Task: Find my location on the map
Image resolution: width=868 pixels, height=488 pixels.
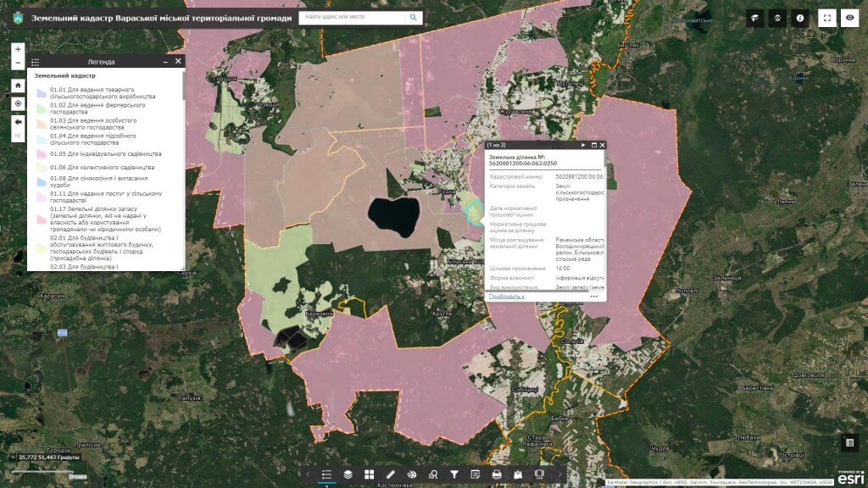Action: (x=18, y=104)
